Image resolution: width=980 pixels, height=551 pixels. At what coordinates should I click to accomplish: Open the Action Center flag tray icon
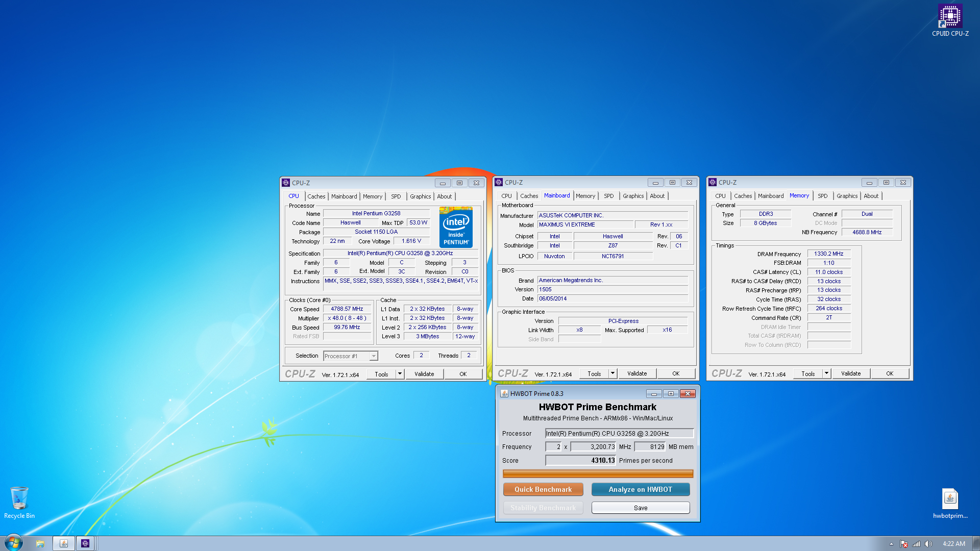pyautogui.click(x=904, y=544)
